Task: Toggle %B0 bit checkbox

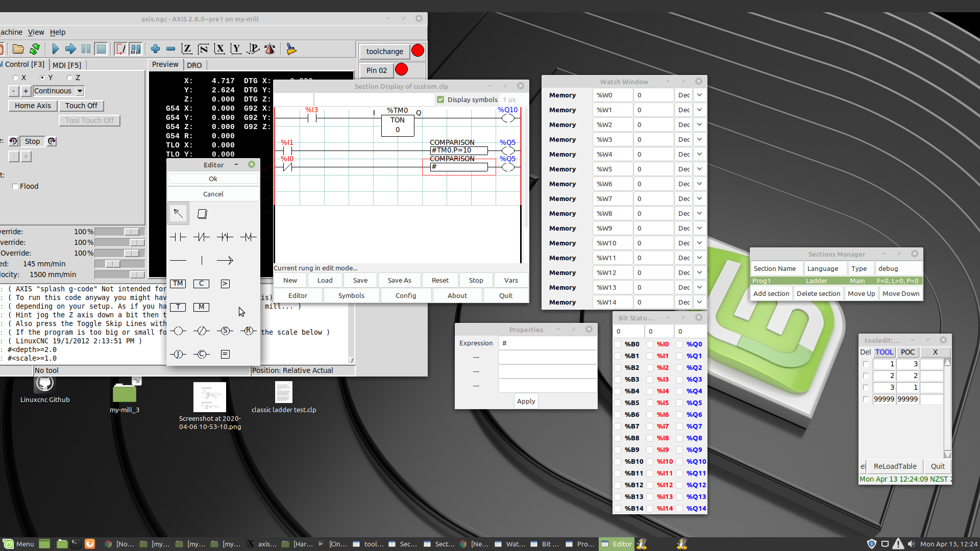Action: (x=618, y=344)
